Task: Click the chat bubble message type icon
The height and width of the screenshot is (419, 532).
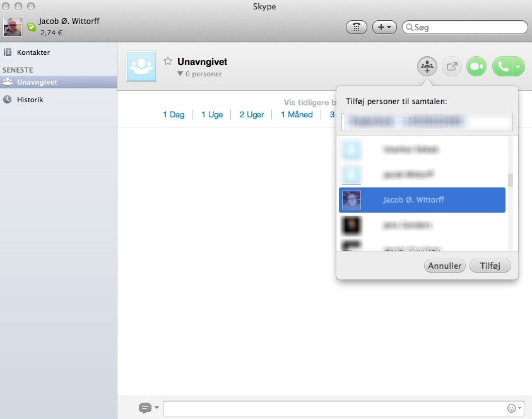Action: [145, 408]
